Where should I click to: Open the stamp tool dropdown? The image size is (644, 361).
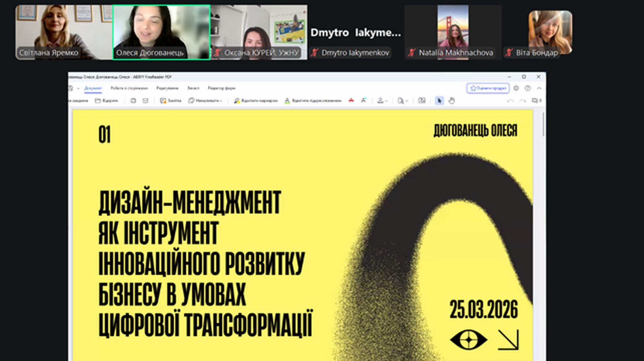click(x=381, y=101)
